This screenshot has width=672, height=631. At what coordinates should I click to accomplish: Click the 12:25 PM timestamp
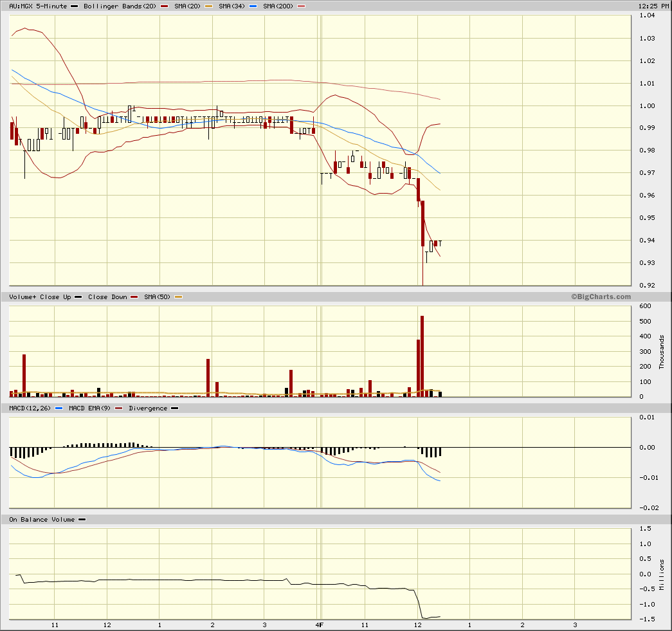(653, 6)
